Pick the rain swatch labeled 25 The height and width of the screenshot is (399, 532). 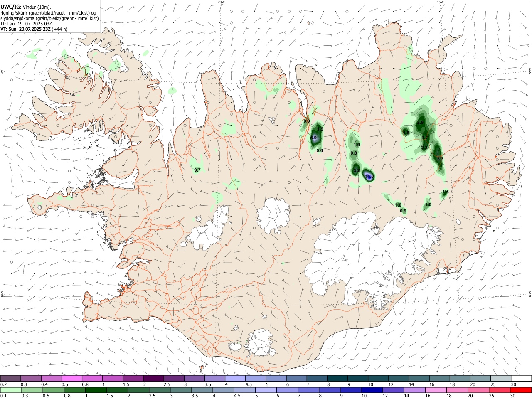(500, 390)
